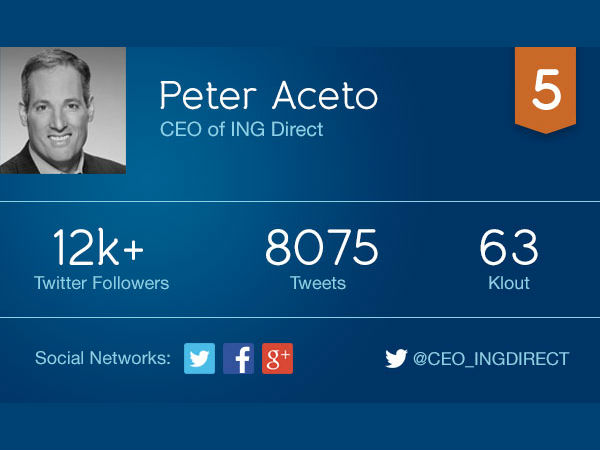Click the 63 Klout score
This screenshot has width=600, height=450.
coord(509,247)
